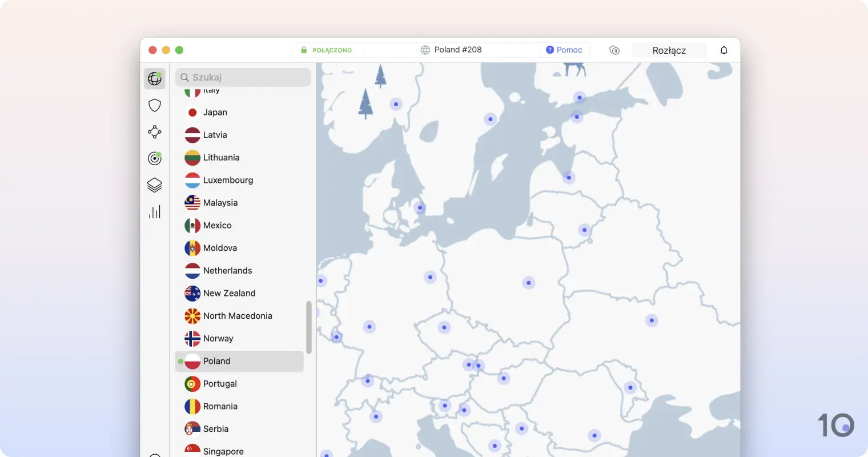Click the POŁĄCZONO status indicator
The image size is (868, 457).
coord(328,50)
